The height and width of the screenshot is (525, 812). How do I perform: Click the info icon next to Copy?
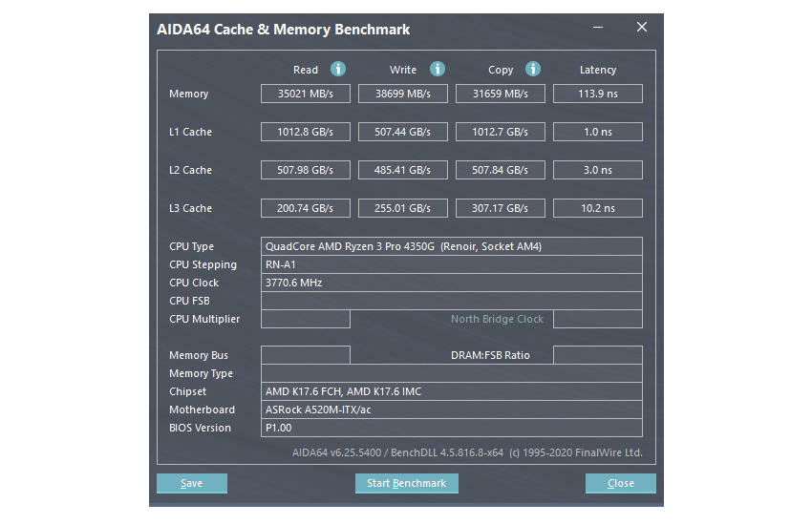533,69
